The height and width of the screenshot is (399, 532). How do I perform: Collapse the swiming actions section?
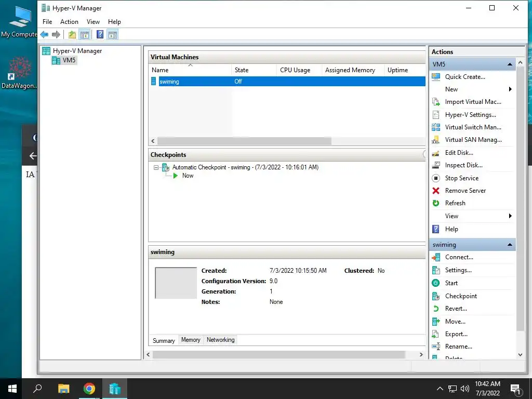[510, 245]
